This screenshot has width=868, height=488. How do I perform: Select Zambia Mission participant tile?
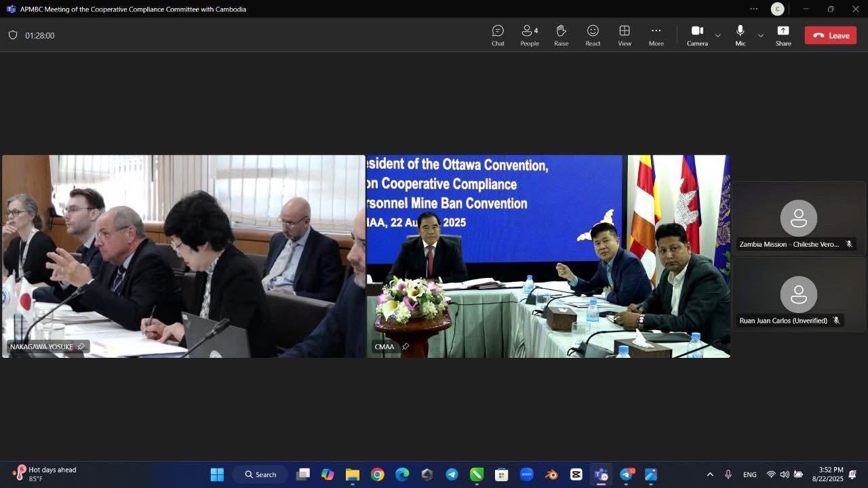[x=798, y=218]
